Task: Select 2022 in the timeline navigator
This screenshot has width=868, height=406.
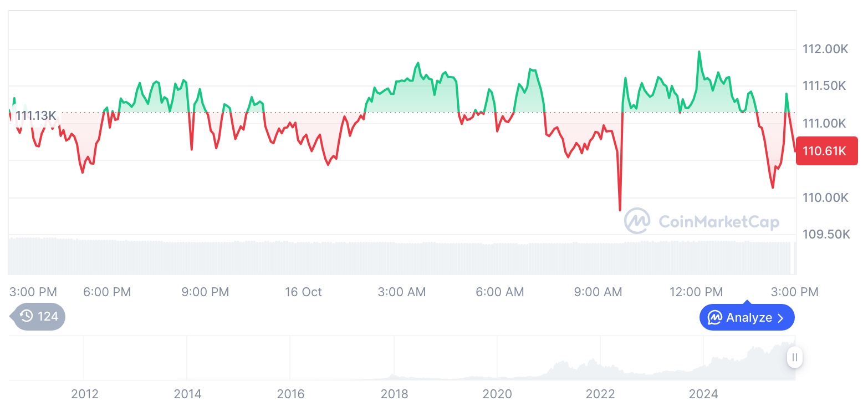Action: click(600, 394)
